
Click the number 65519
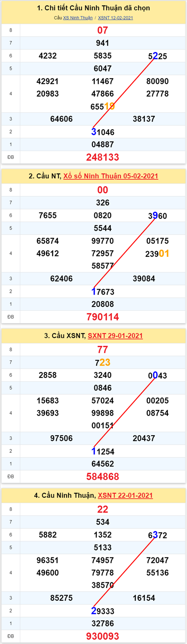102,107
